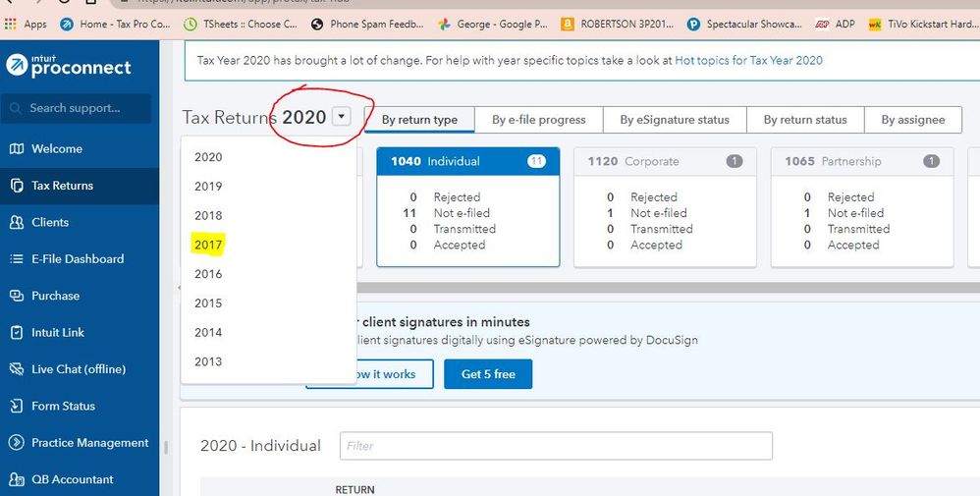
Task: Click the E-File Dashboard list icon
Action: (16, 259)
